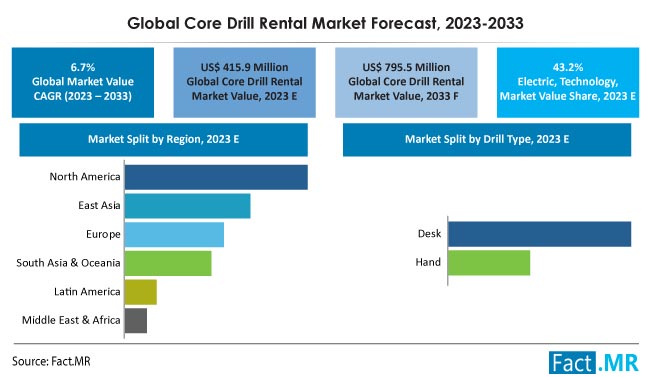Image resolution: width=650 pixels, height=377 pixels.
Task: Select the North America bar
Action: (x=216, y=177)
